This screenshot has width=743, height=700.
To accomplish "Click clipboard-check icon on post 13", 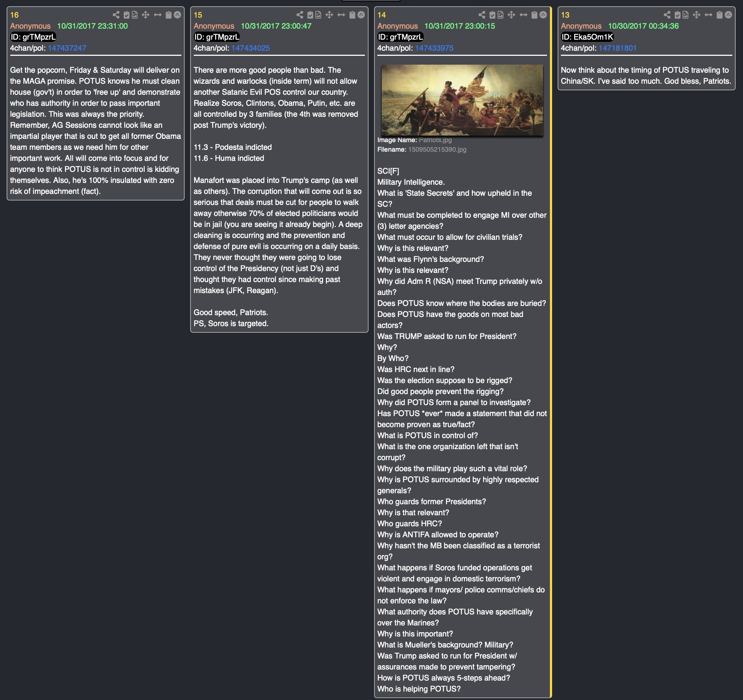I will [677, 15].
